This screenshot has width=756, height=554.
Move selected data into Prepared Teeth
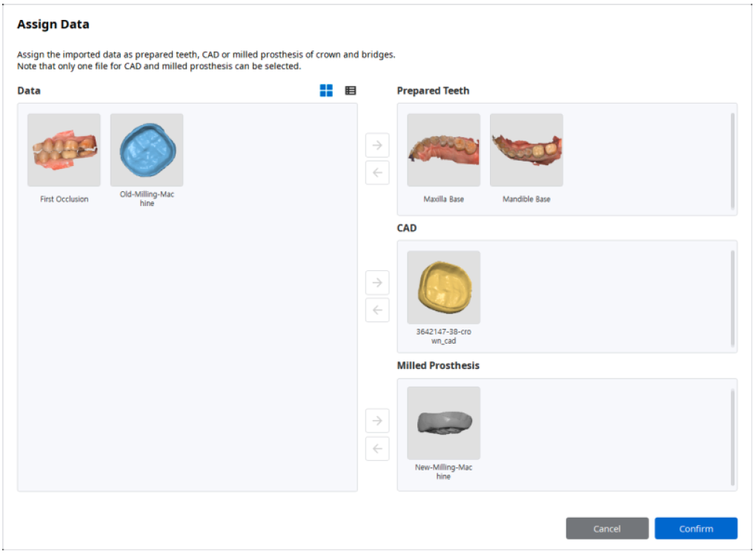[x=377, y=145]
